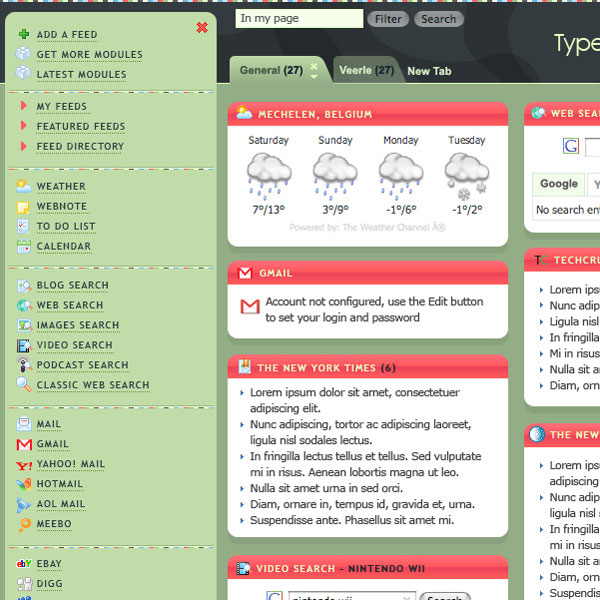Click the Powered by The Weather Channel text
The image size is (600, 600).
[367, 227]
